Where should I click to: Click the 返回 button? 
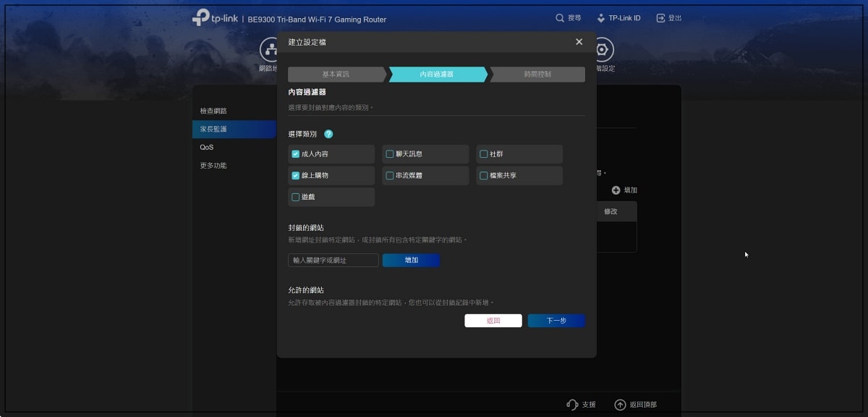(x=493, y=321)
